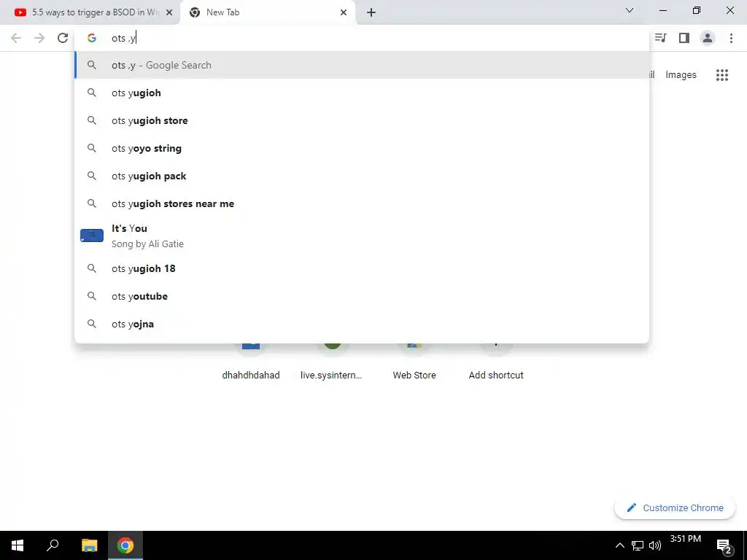Reload the current page
This screenshot has height=560, width=747.
click(x=63, y=38)
